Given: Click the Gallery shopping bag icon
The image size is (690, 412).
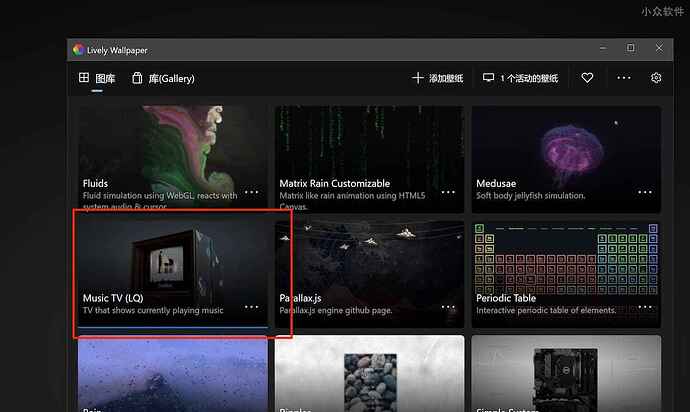Looking at the screenshot, I should tap(137, 78).
